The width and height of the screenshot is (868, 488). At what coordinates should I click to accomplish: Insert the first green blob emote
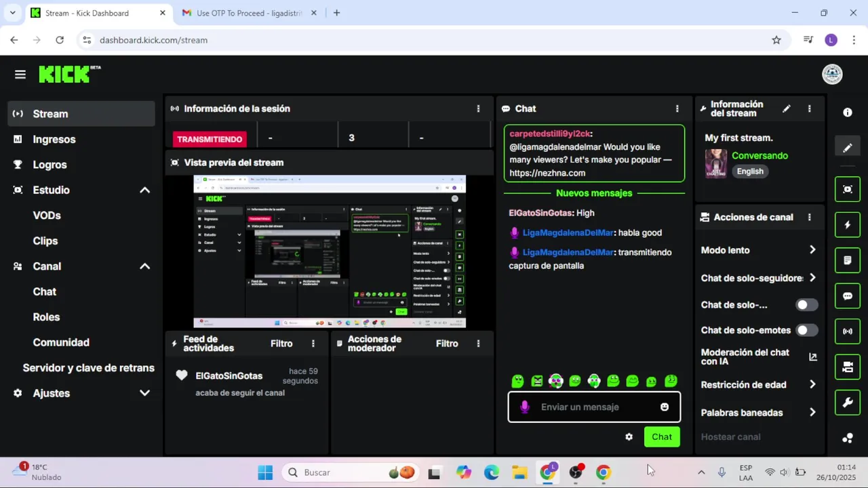pyautogui.click(x=517, y=381)
